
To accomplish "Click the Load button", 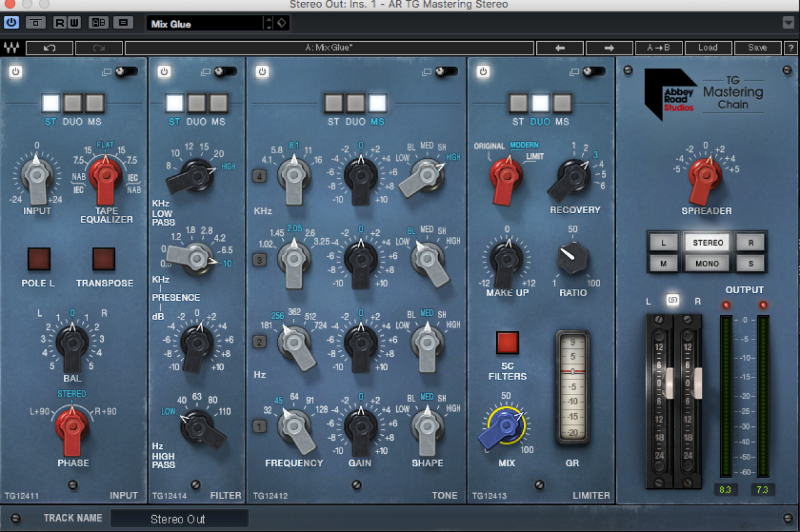I will click(x=708, y=48).
